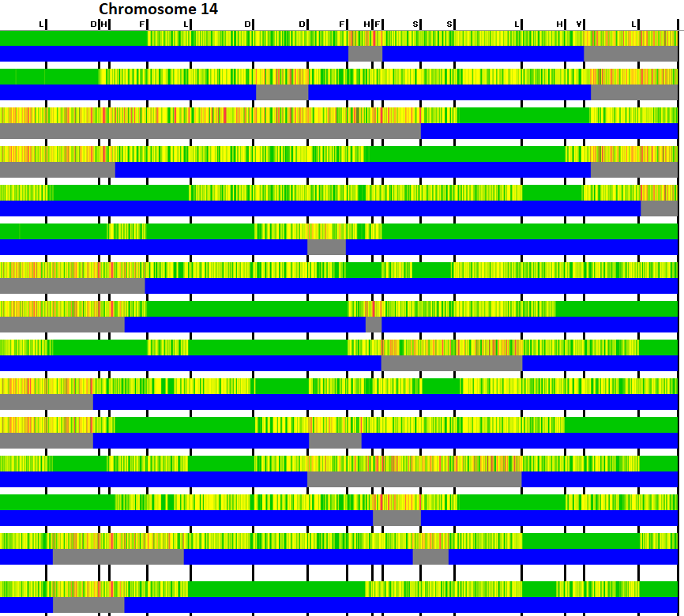Select the V marker label in header
This screenshot has width=684, height=616.
(579, 24)
